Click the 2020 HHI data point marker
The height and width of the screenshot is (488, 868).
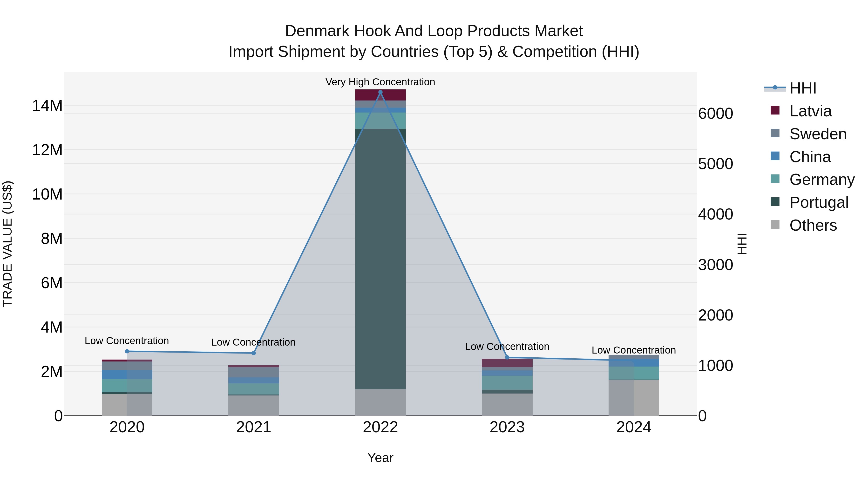[127, 351]
